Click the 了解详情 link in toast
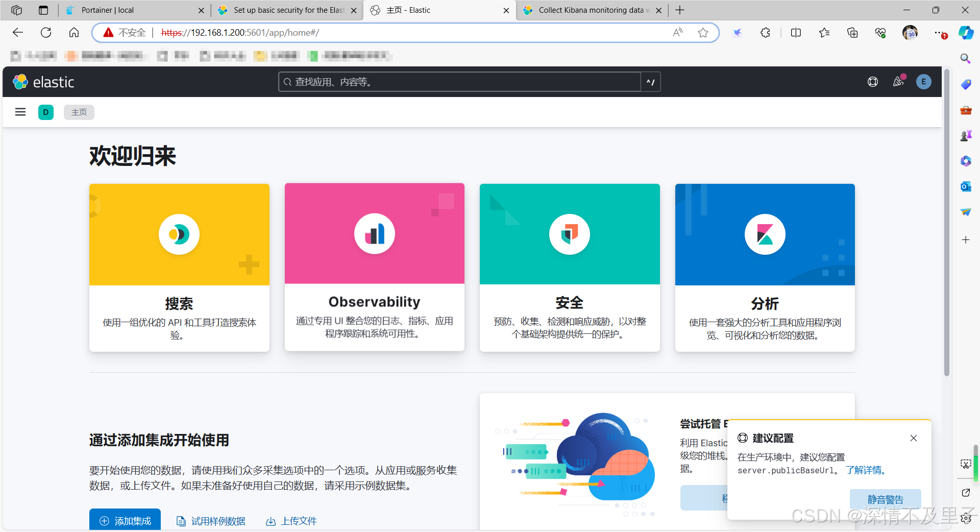The height and width of the screenshot is (532, 980). click(x=866, y=470)
